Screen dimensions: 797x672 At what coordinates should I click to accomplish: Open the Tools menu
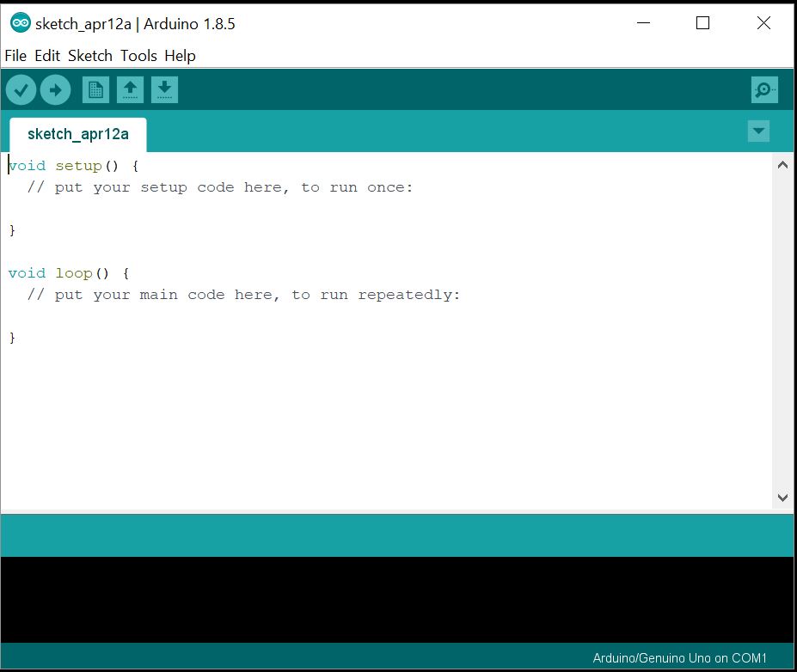point(138,55)
